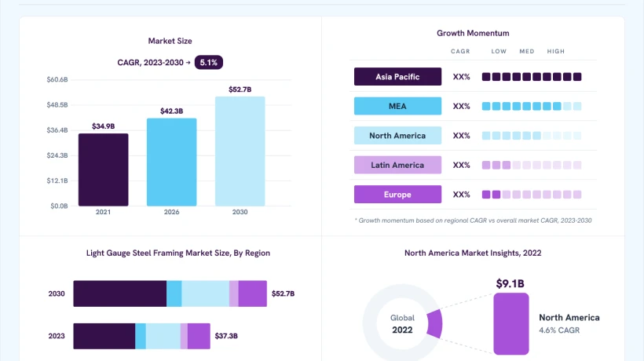Click Asia Pacific momentum indicator squares
Viewport: 644px width, 361px height.
tap(532, 77)
